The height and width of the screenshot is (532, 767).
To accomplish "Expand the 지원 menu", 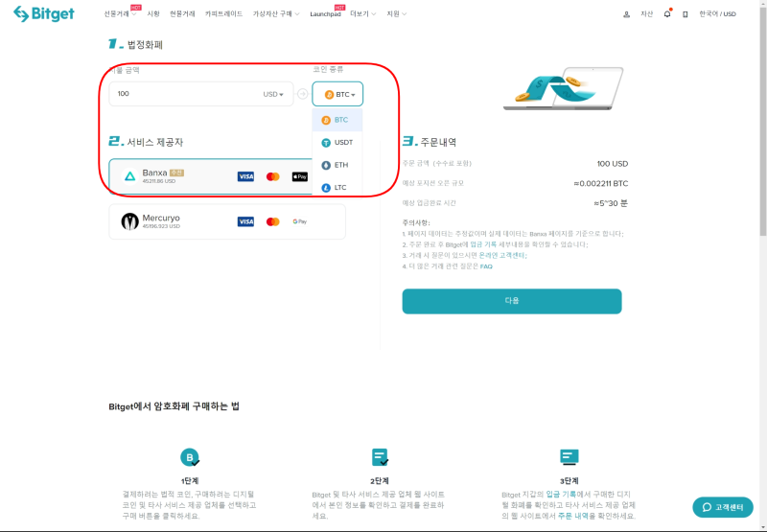I will (x=396, y=13).
